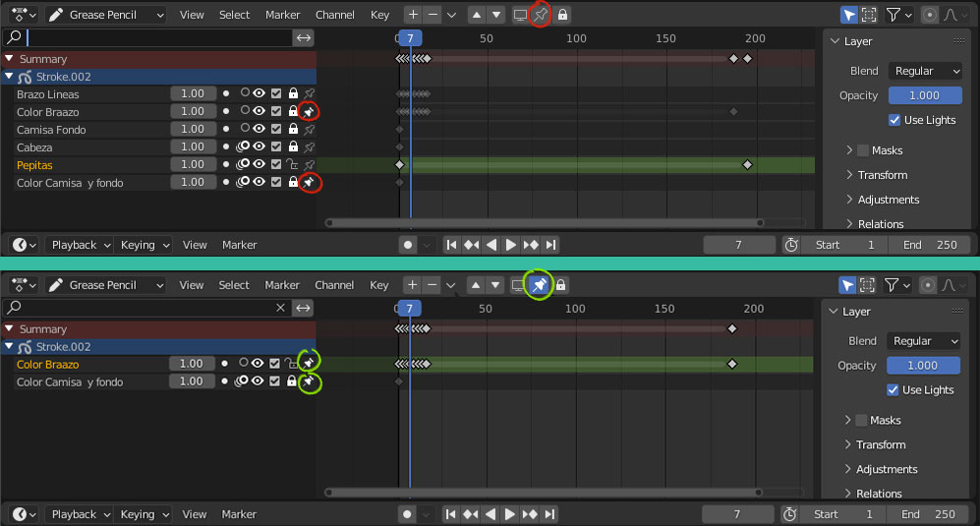Toggle pin on Pepitas layer
The height and width of the screenshot is (526, 980).
[x=309, y=164]
